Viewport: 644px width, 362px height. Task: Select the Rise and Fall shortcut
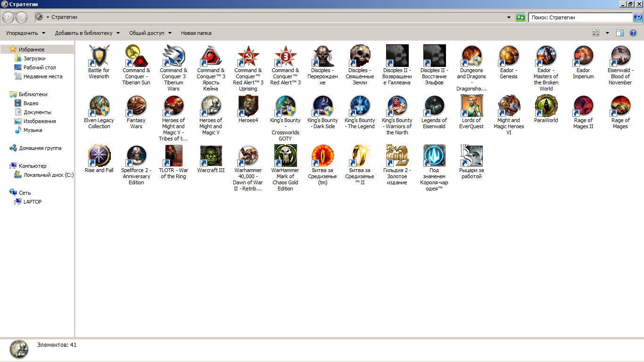coord(99,156)
